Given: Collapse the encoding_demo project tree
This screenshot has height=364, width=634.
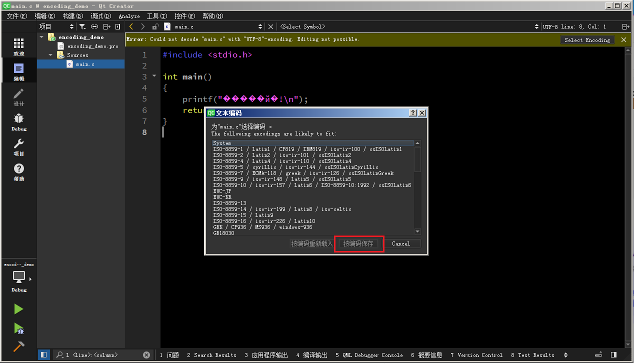Looking at the screenshot, I should (x=41, y=36).
